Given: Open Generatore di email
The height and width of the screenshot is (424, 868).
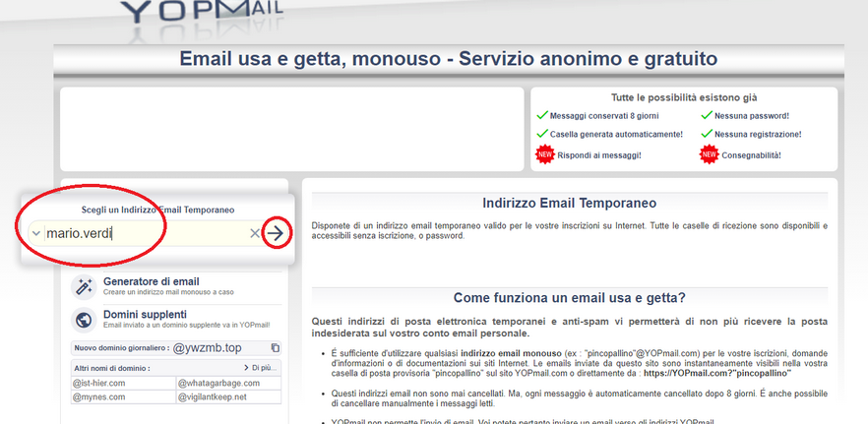Looking at the screenshot, I should 152,281.
